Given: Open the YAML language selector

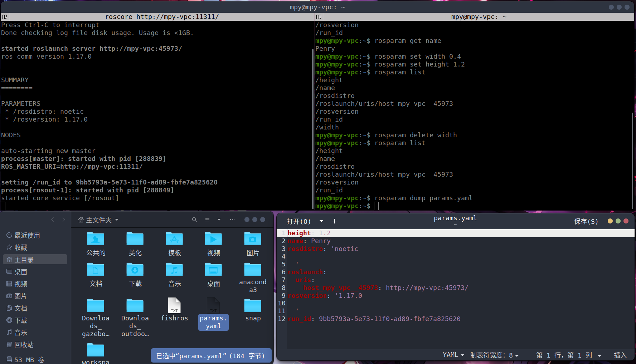Looking at the screenshot, I should [453, 355].
